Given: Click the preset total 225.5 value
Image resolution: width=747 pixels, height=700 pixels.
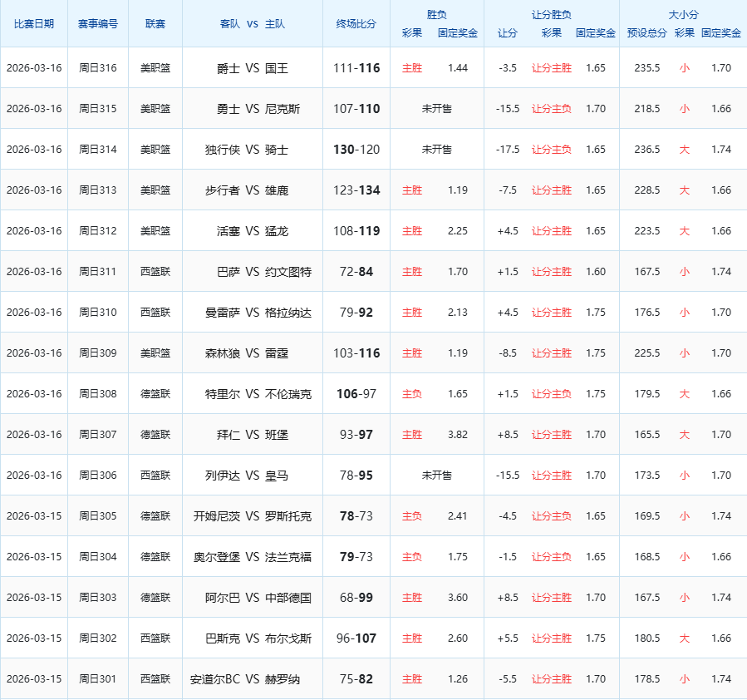Looking at the screenshot, I should pyautogui.click(x=646, y=353).
